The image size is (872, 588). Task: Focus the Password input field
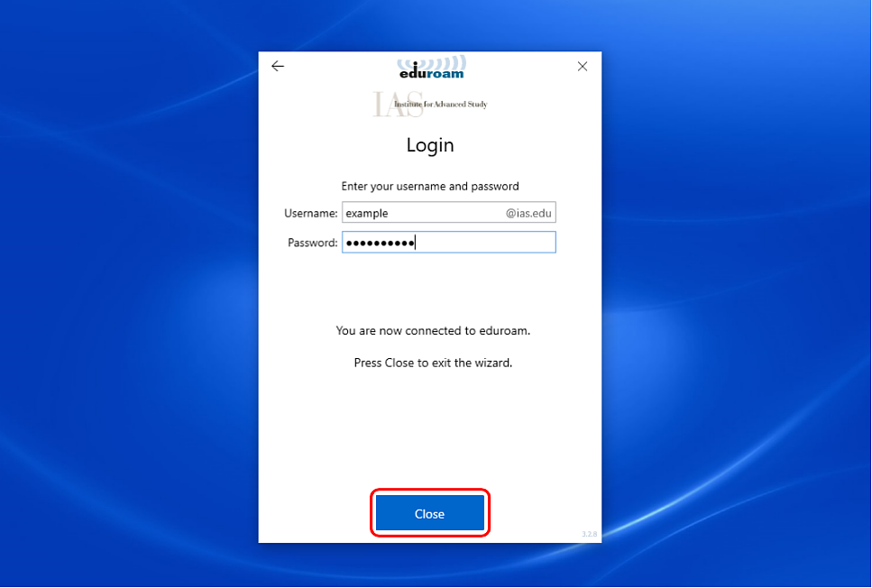coord(487,243)
